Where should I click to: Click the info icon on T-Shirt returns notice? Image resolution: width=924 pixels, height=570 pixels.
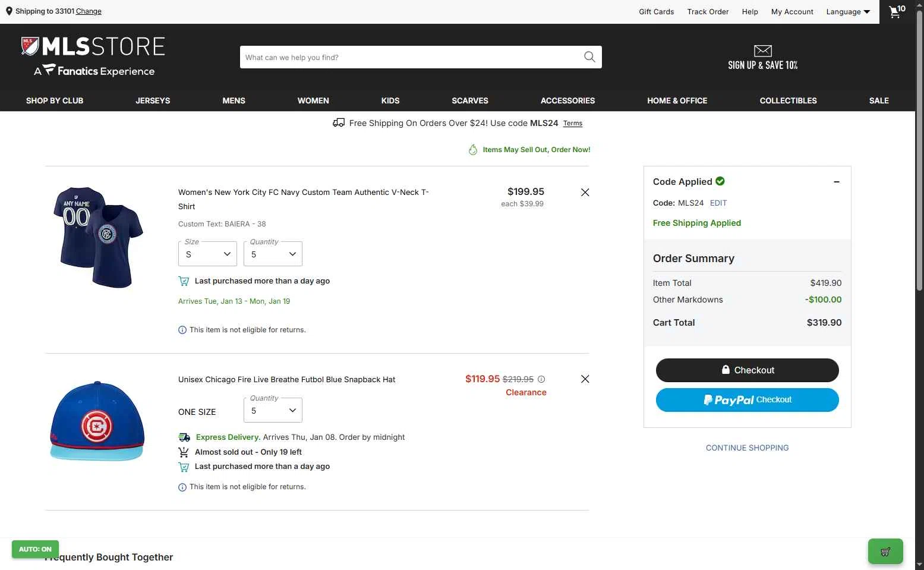click(182, 330)
